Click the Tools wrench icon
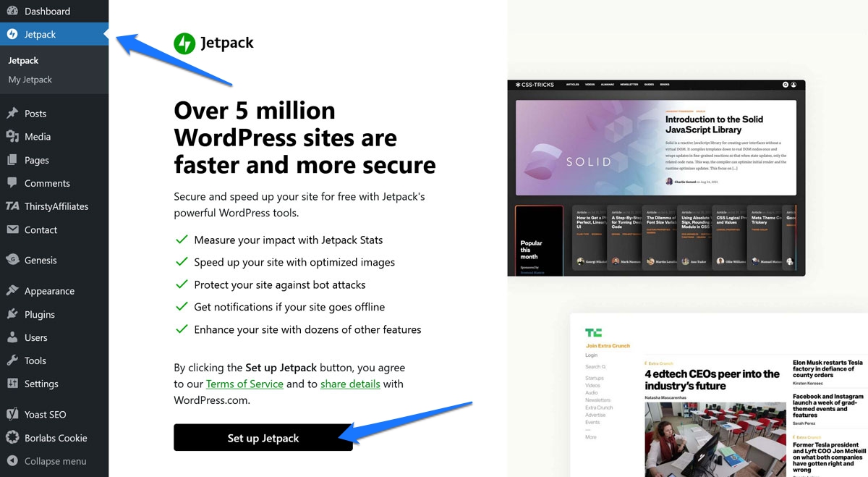 (12, 360)
